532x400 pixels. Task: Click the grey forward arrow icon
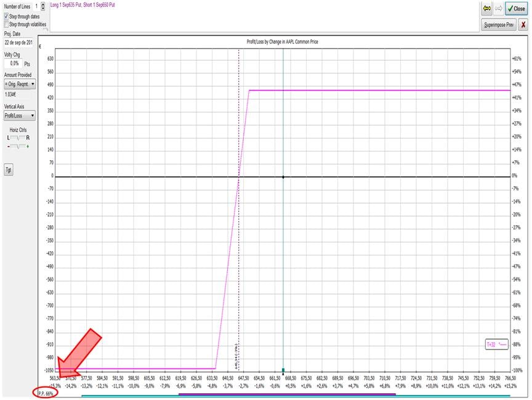point(498,9)
